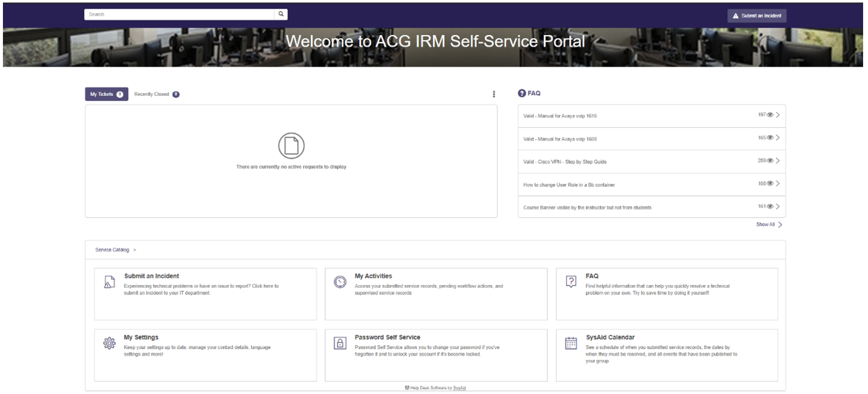Click the Password Self Service lock icon

tap(340, 343)
